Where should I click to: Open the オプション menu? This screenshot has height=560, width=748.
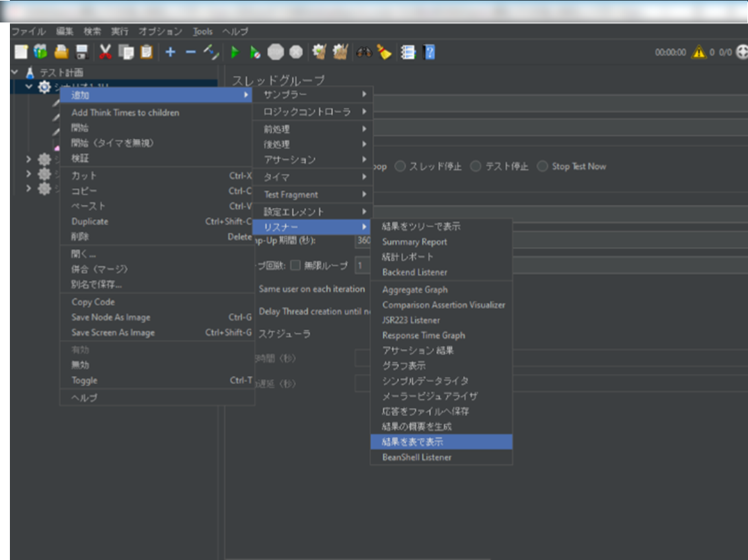click(x=161, y=32)
